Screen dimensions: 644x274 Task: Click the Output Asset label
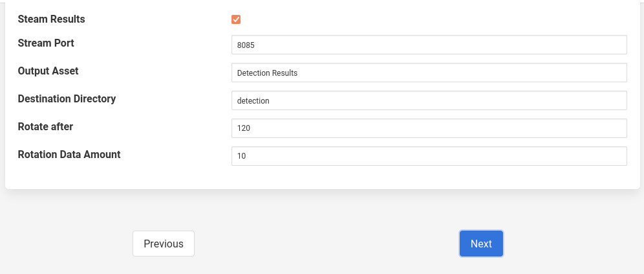pos(48,71)
